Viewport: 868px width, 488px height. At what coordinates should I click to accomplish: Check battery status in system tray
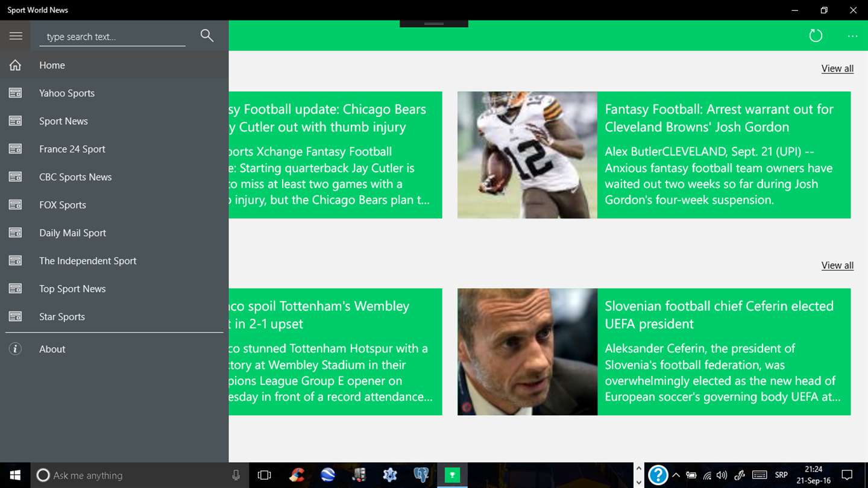[x=691, y=475]
